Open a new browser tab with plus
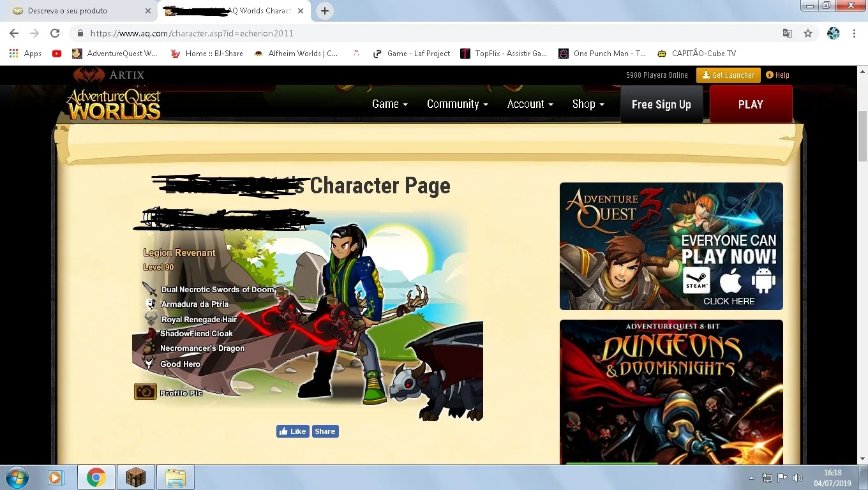Image resolution: width=868 pixels, height=490 pixels. [325, 11]
